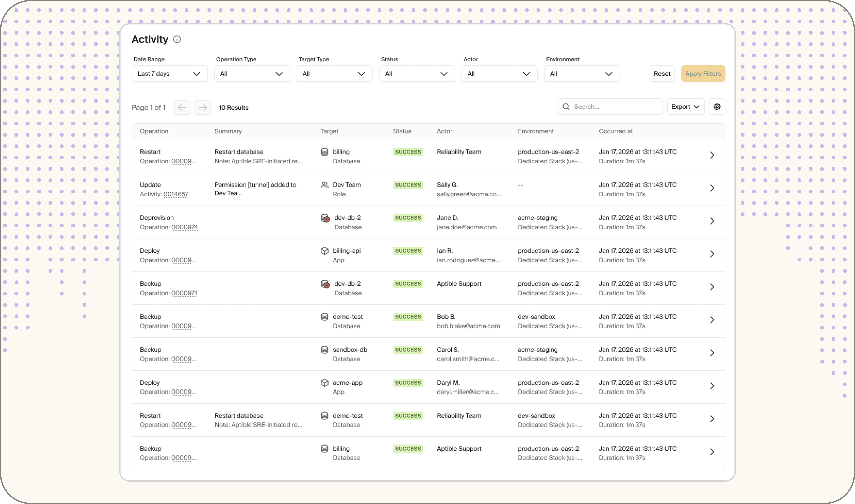Click the info icon next to Activity
Screen dimensions: 855x504
pyautogui.click(x=177, y=39)
